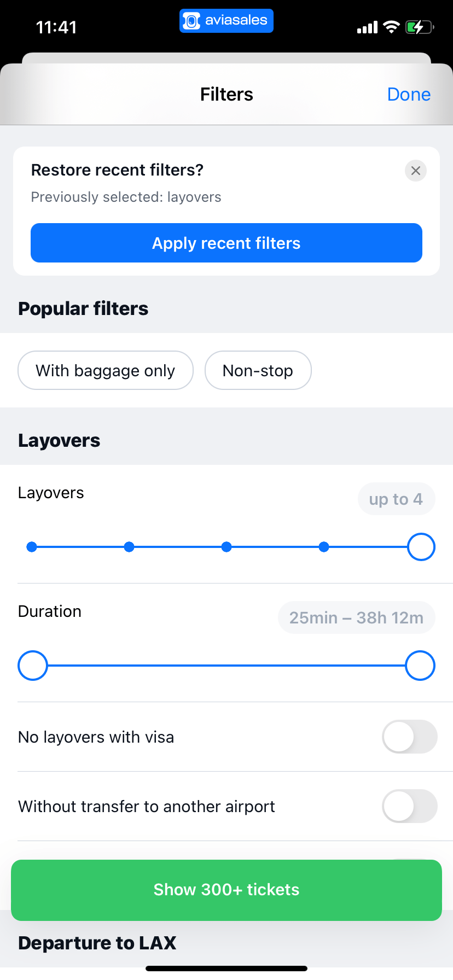Tap the aviasales app indicator pill

(226, 21)
